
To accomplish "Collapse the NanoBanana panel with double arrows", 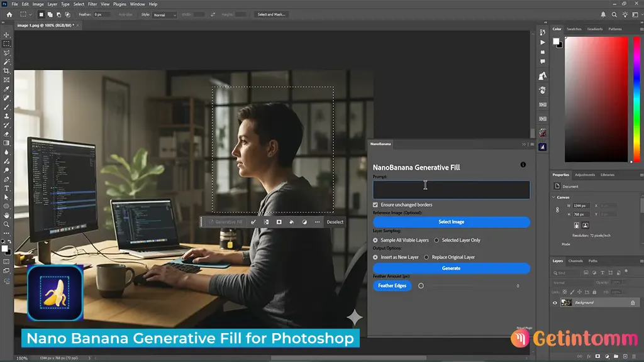I will click(524, 144).
